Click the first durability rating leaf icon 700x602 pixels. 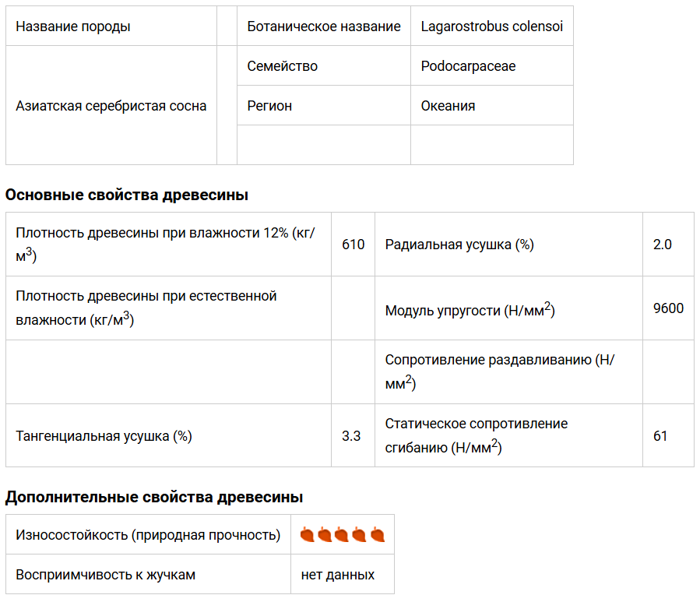307,534
